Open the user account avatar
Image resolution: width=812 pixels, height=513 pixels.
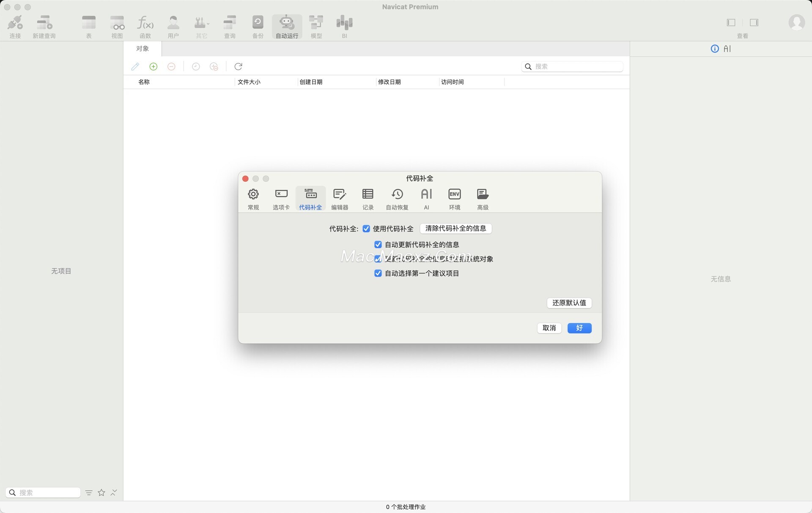(x=796, y=22)
